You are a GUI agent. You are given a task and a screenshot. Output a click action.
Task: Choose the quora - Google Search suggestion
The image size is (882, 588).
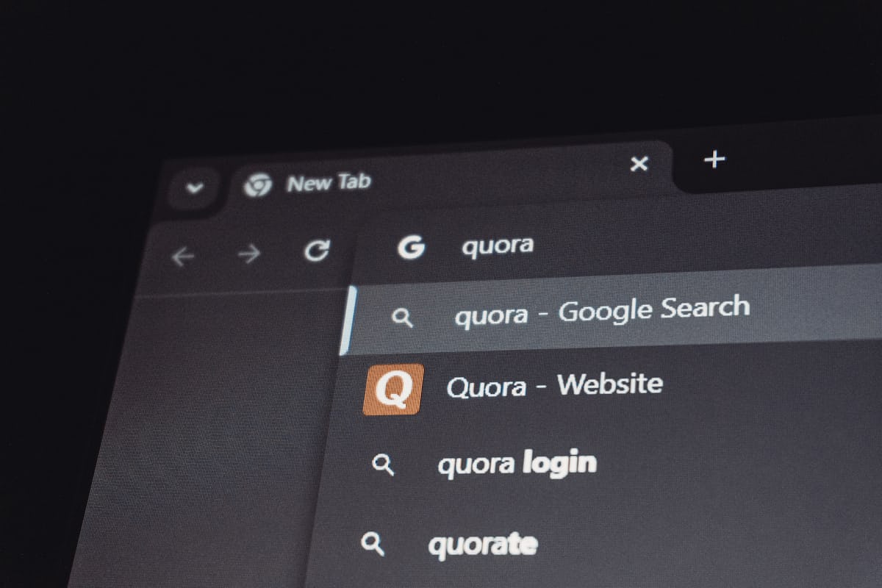pyautogui.click(x=614, y=311)
